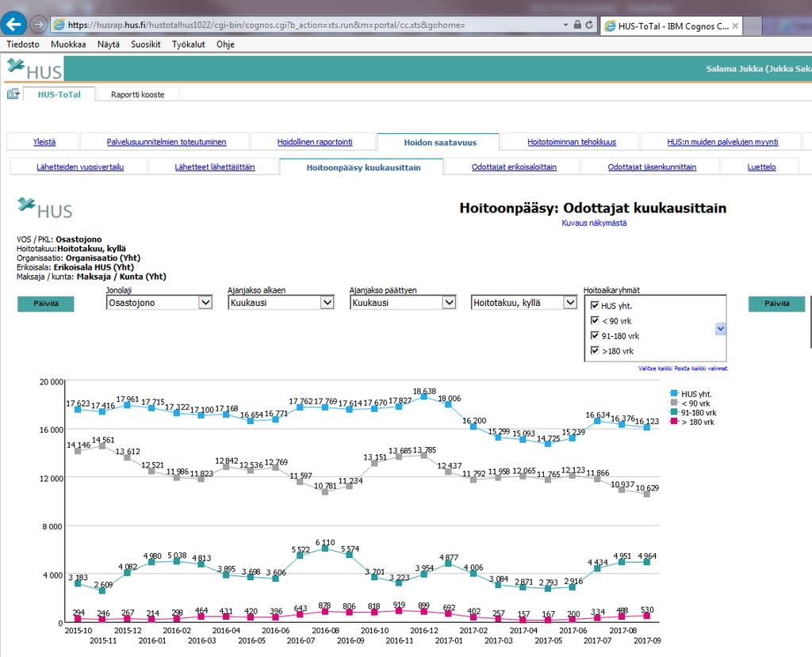Open the Näytä menu

coord(108,44)
